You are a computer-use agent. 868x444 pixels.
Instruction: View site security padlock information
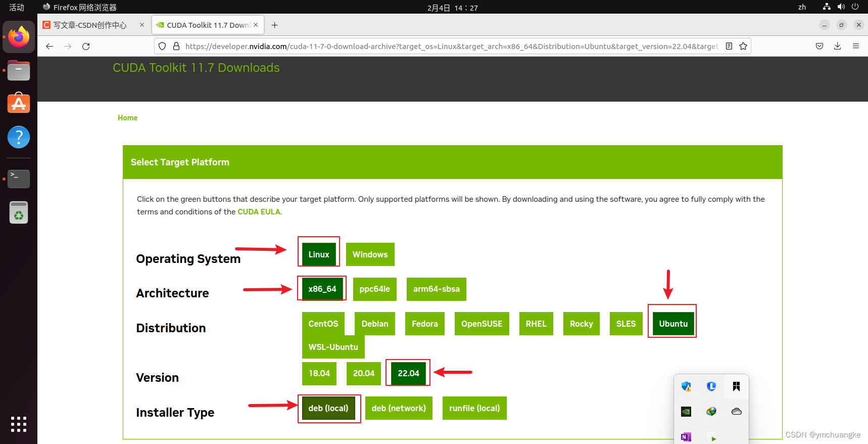pos(176,46)
